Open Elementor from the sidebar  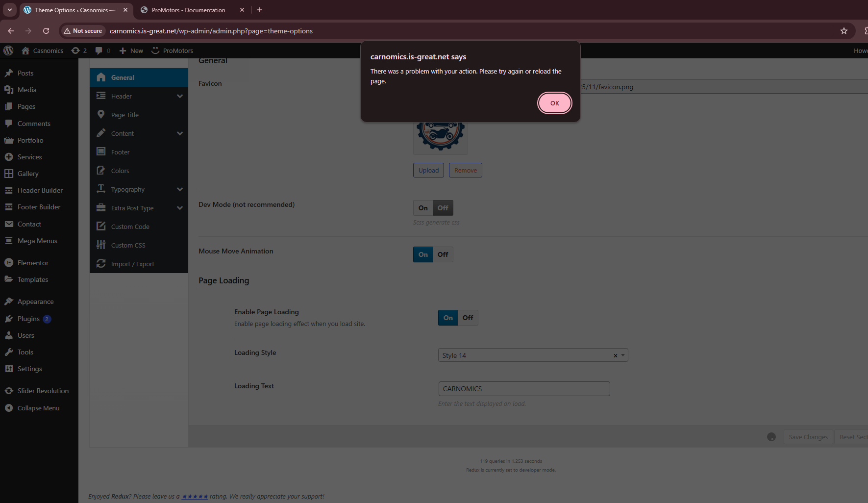(x=33, y=263)
